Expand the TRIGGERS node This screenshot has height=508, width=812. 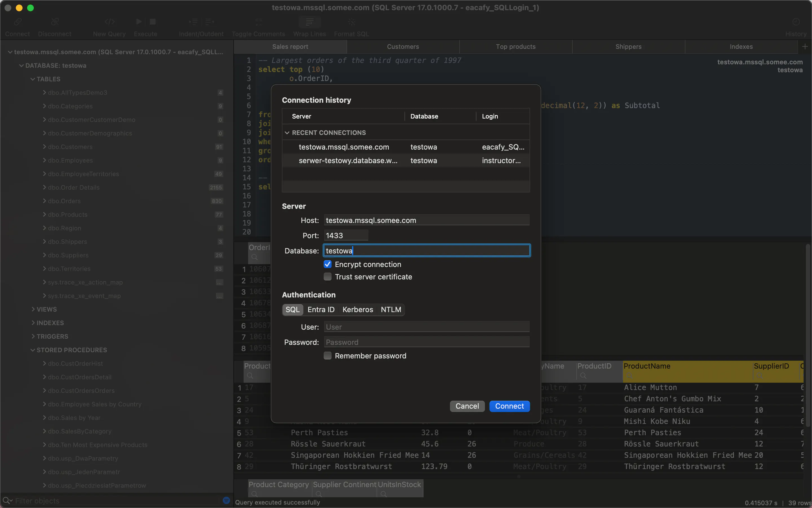(x=33, y=336)
